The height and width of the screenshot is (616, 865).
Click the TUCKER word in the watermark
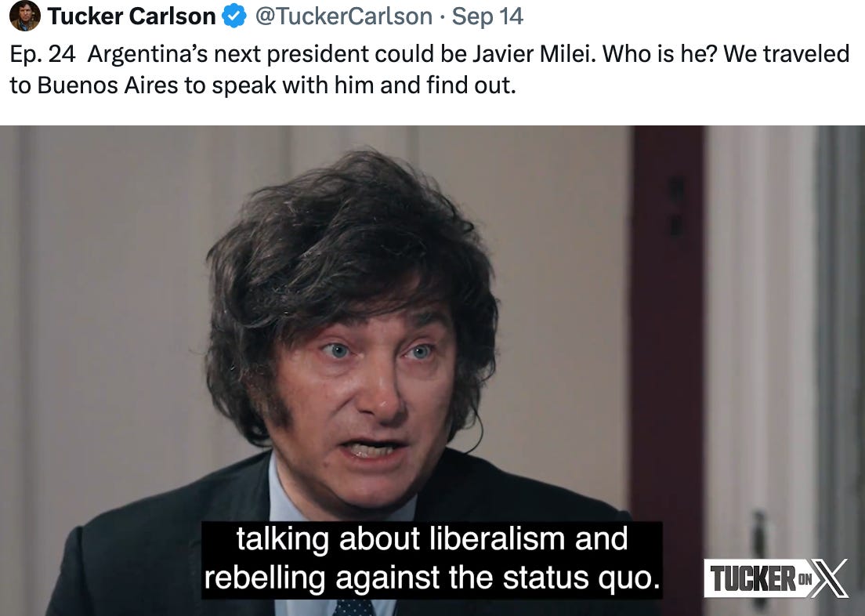tap(753, 579)
